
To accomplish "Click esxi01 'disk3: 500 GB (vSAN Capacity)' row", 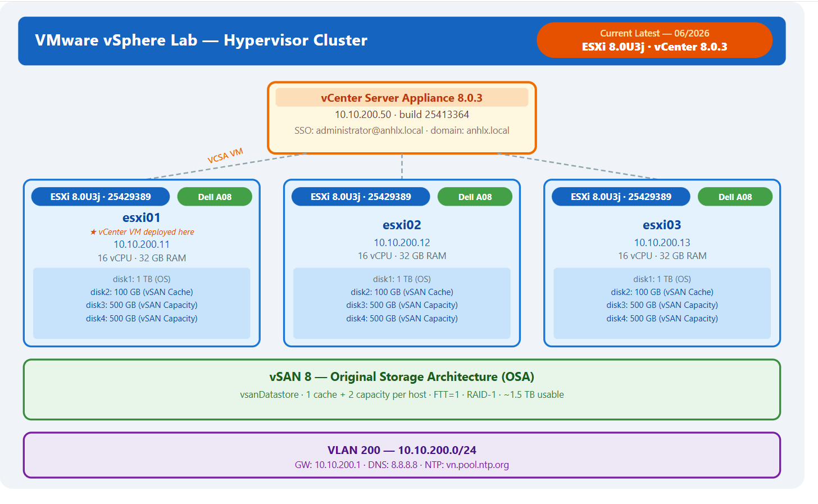I will (x=142, y=305).
